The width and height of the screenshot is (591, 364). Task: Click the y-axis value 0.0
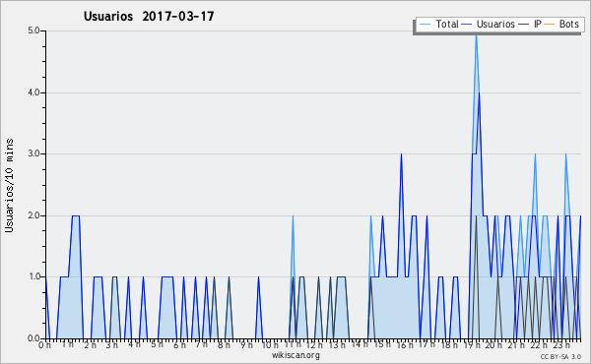click(33, 338)
